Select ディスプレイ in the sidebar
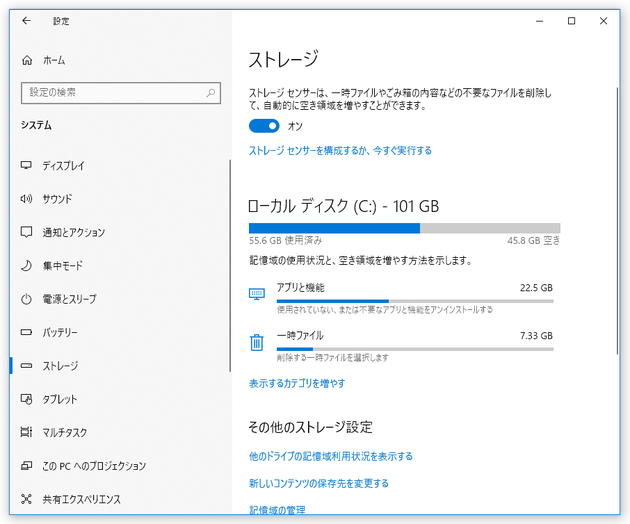 point(120,165)
